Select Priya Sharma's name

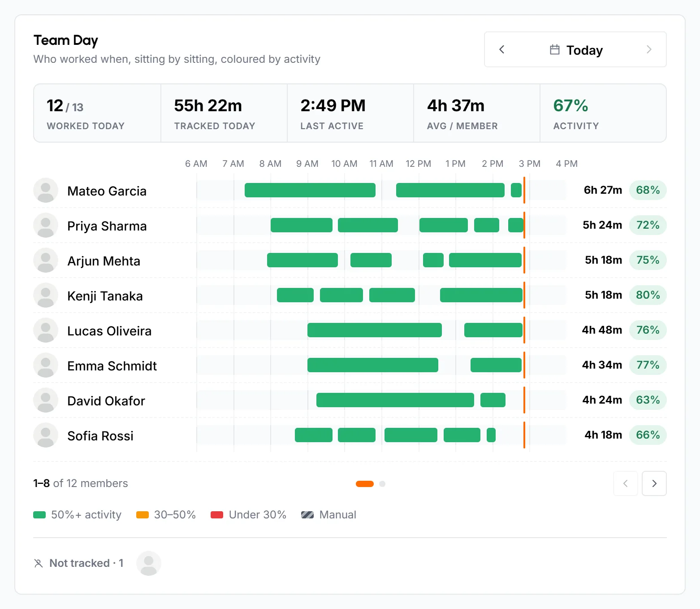[107, 226]
